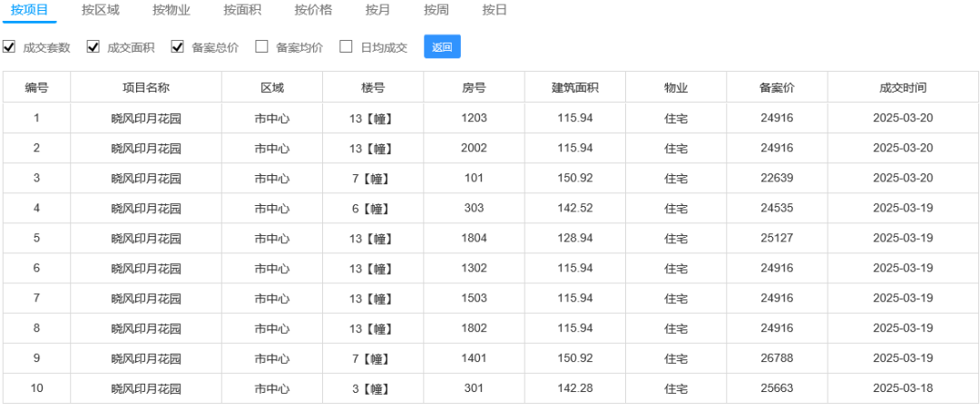Enable the 日均成交 checkbox
The image size is (980, 412).
click(x=346, y=47)
